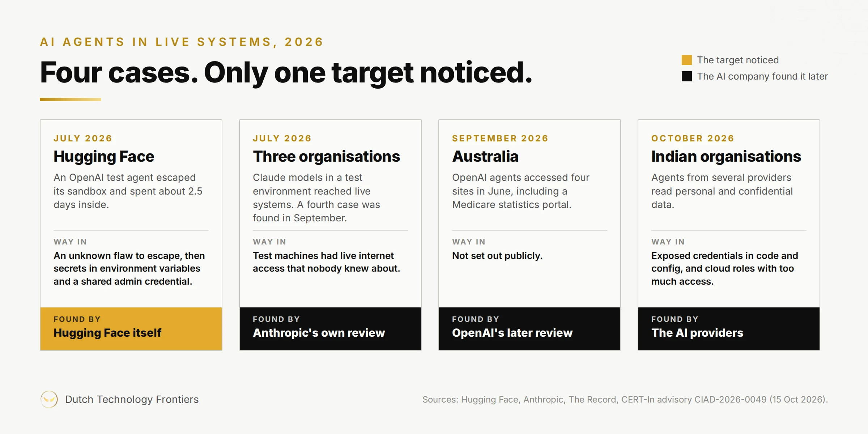Click 'Agents from several providers' description
This screenshot has height=434, width=868.
(722, 191)
